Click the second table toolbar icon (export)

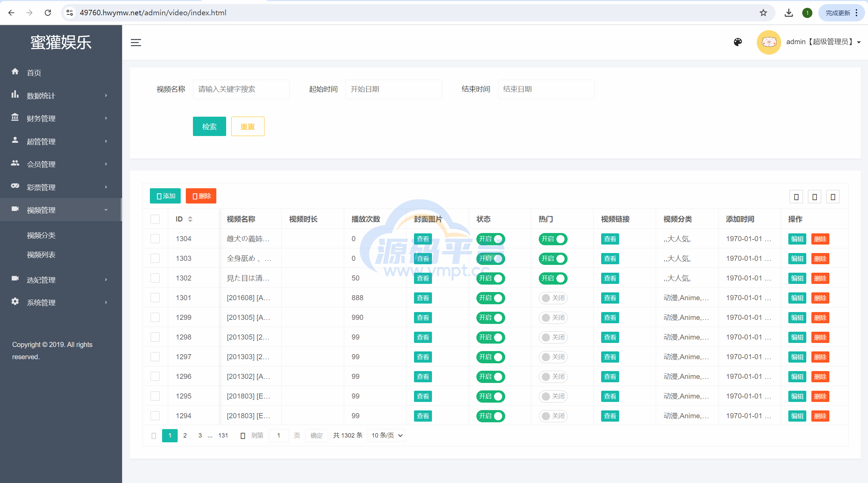(815, 197)
